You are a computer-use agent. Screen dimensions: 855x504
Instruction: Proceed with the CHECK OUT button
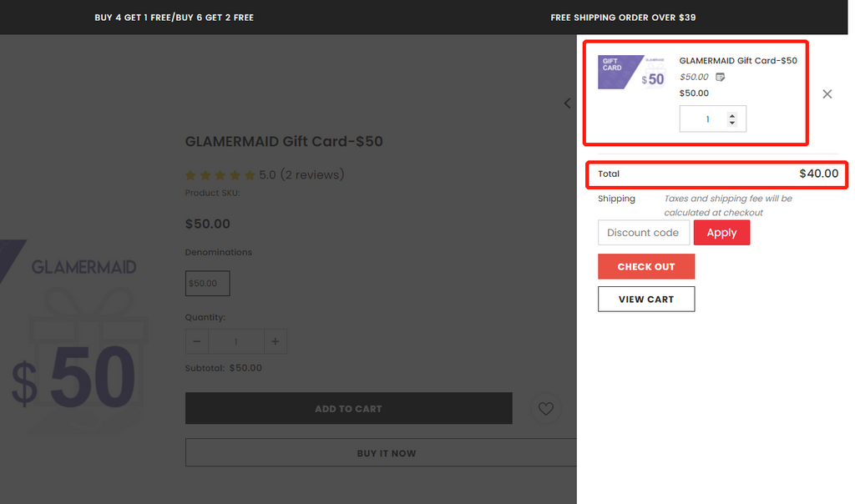tap(646, 267)
